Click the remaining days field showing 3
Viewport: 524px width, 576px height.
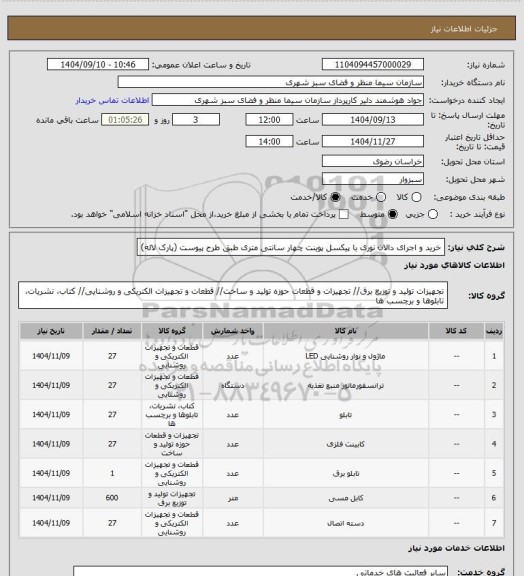click(x=196, y=120)
